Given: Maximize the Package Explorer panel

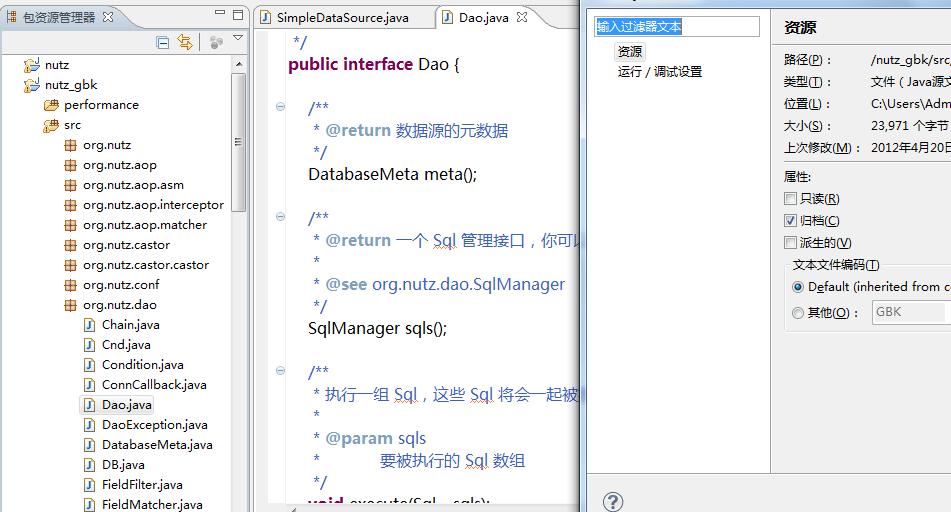Looking at the screenshot, I should click(x=238, y=15).
